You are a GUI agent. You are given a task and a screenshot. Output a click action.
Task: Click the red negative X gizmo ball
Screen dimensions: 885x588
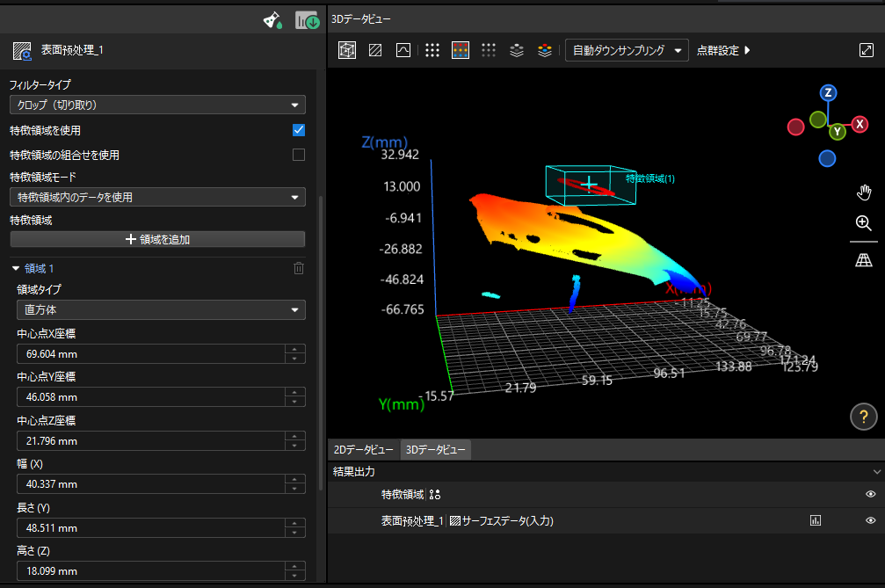(796, 127)
